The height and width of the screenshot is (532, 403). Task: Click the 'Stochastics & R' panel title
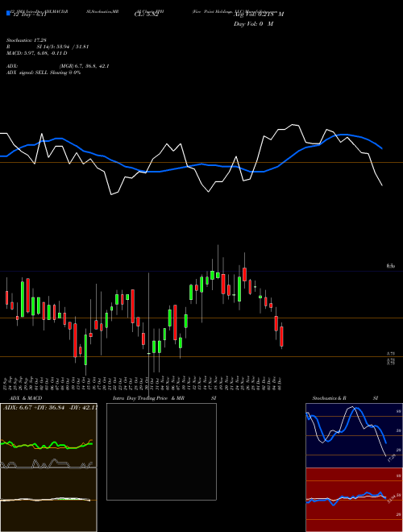click(x=329, y=398)
